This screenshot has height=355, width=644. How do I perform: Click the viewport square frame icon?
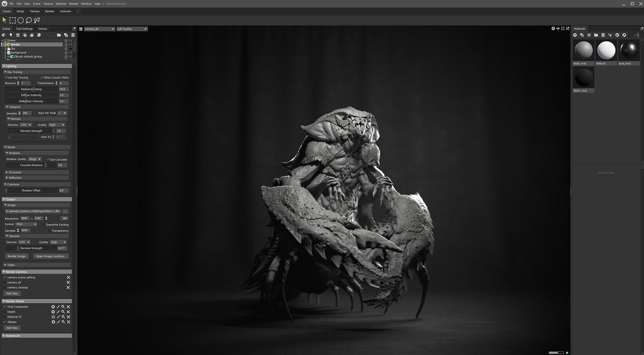(562, 29)
